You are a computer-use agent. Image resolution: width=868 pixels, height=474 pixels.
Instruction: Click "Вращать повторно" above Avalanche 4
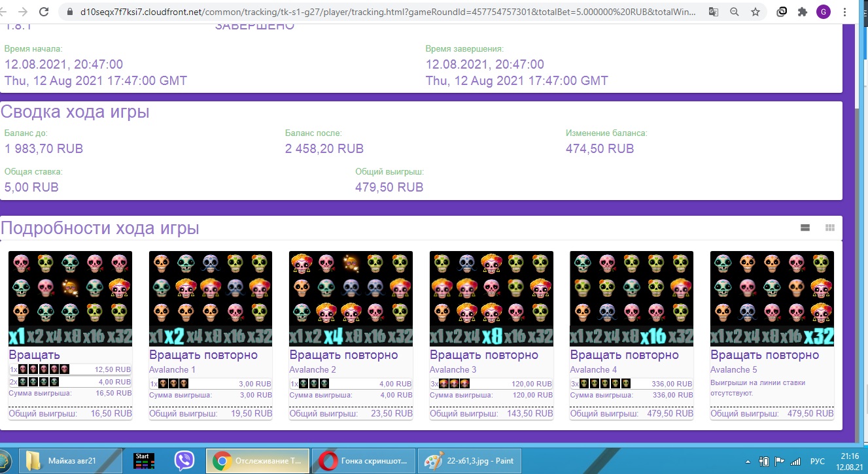point(624,355)
